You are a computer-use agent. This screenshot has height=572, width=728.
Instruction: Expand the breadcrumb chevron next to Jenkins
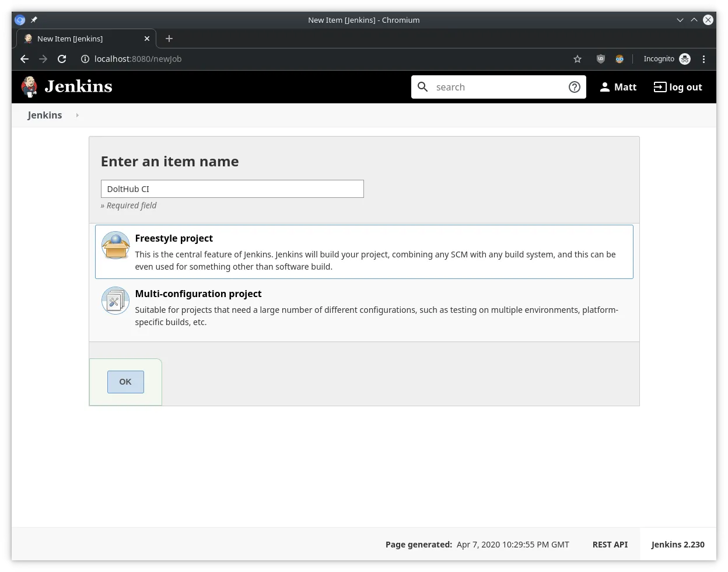click(x=78, y=115)
